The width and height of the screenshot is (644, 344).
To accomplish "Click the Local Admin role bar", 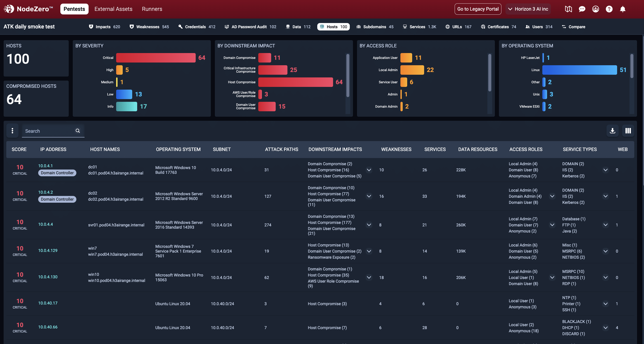I will 412,70.
